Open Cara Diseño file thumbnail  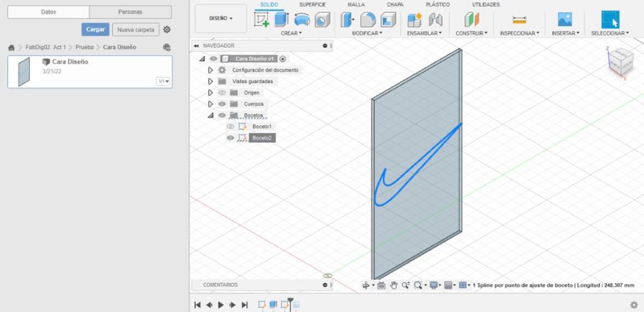click(25, 72)
